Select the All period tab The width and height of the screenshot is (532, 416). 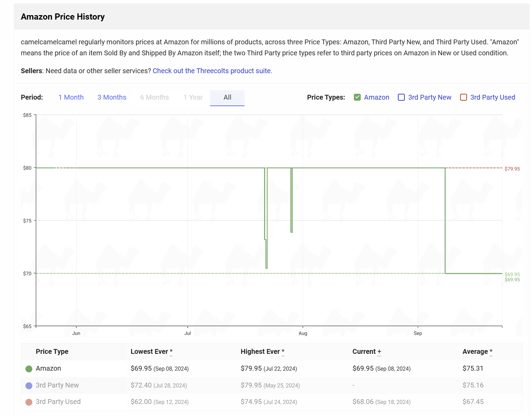227,98
